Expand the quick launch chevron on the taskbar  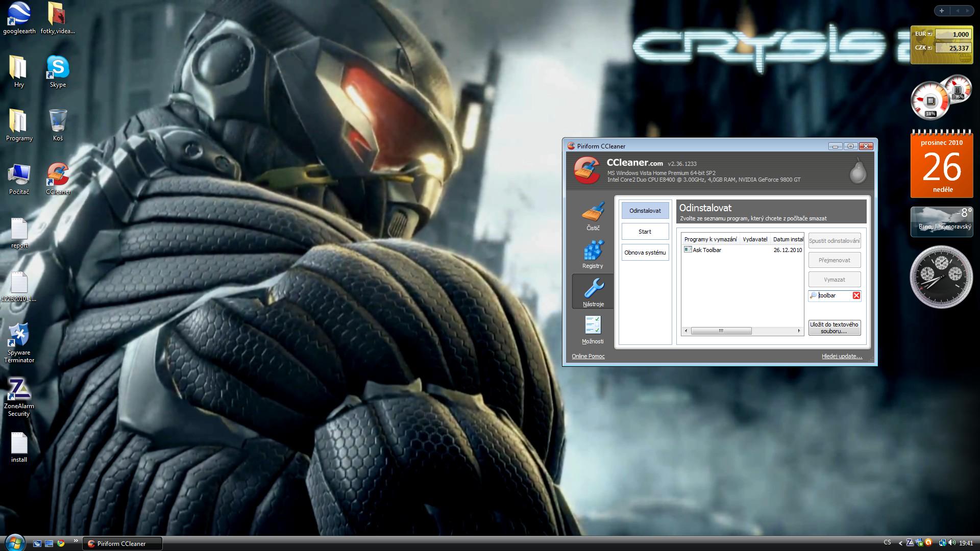(76, 541)
